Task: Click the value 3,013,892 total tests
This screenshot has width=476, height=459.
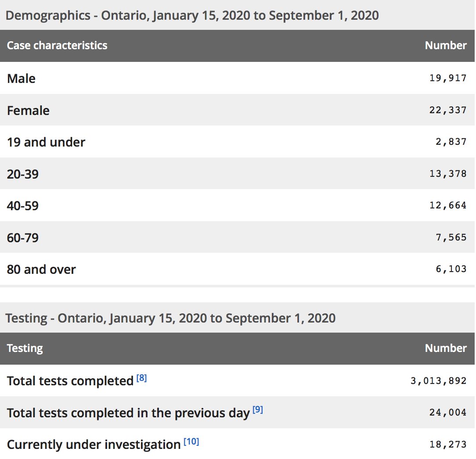Action: (x=438, y=381)
